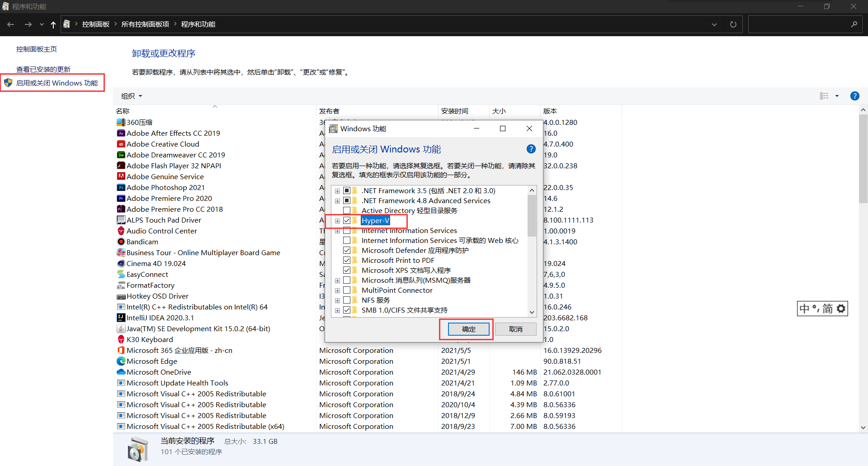Select Adobe After Effects CC 2019 icon
Viewport: 868px width, 466px height.
[x=121, y=133]
